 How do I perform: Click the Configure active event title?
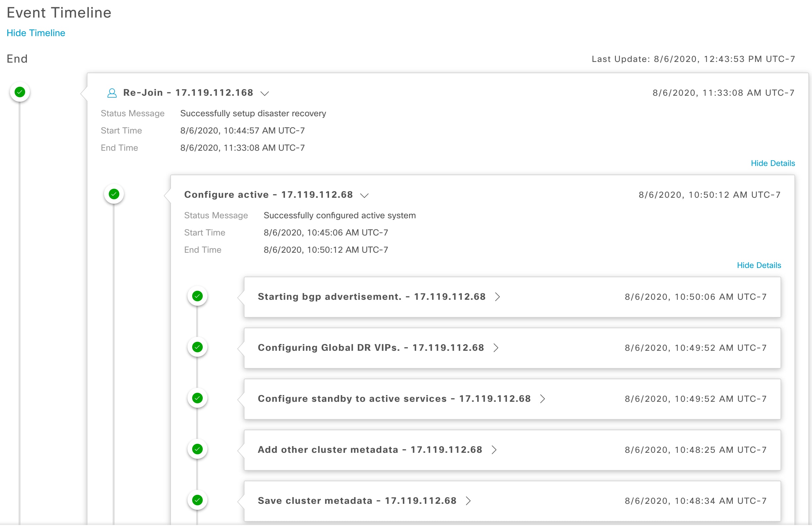pos(268,194)
